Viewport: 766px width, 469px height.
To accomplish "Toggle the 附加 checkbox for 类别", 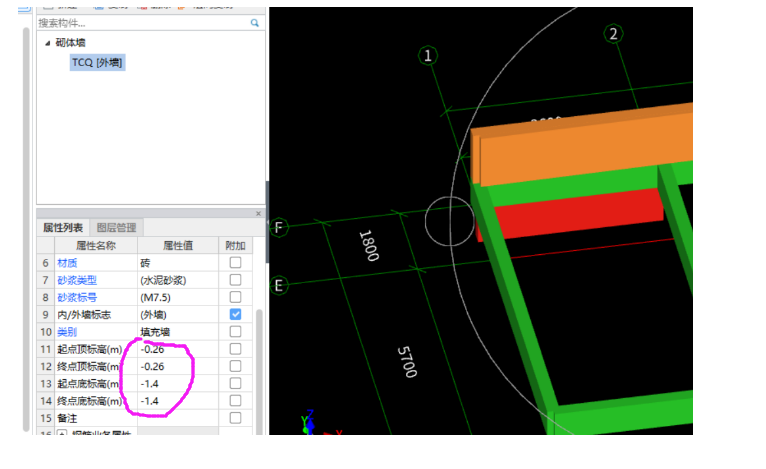I will click(x=235, y=332).
